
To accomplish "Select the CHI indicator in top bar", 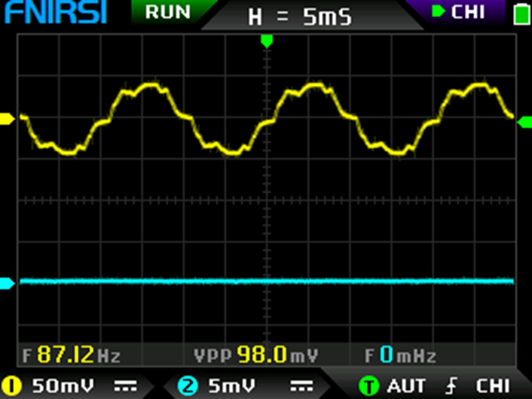I will click(459, 12).
